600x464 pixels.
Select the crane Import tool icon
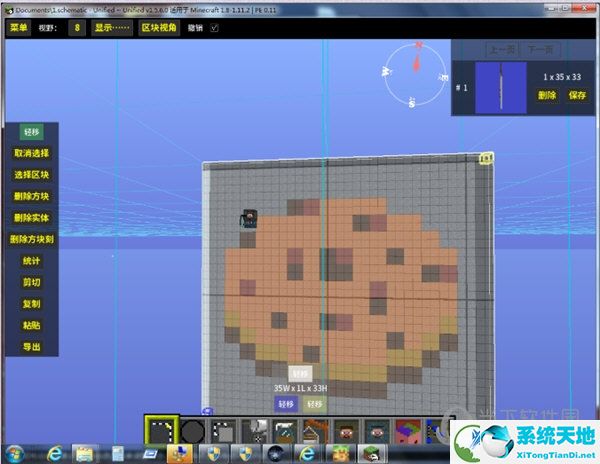click(x=316, y=431)
